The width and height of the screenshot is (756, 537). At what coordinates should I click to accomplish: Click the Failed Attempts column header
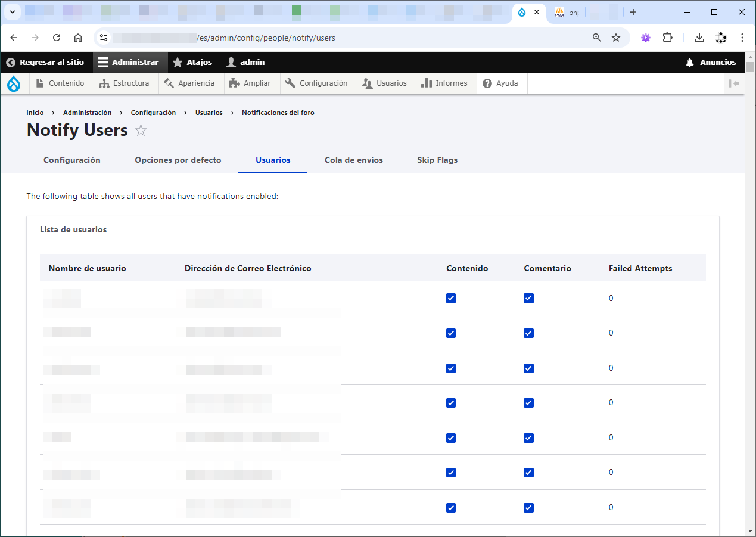tap(640, 268)
